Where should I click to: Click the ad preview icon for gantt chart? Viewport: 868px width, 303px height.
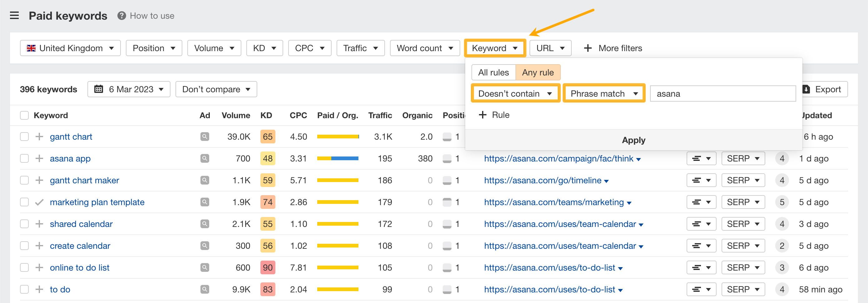click(205, 137)
